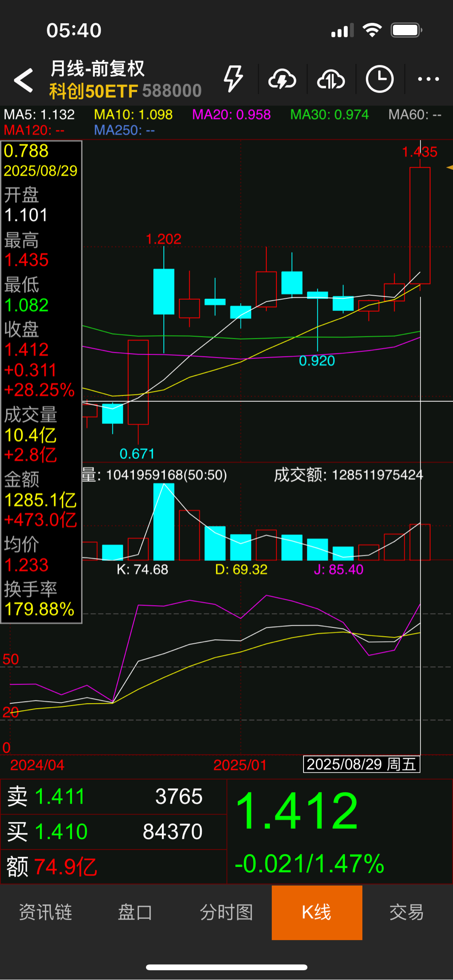Select the K线 tab
Viewport: 453px width, 980px height.
317,912
